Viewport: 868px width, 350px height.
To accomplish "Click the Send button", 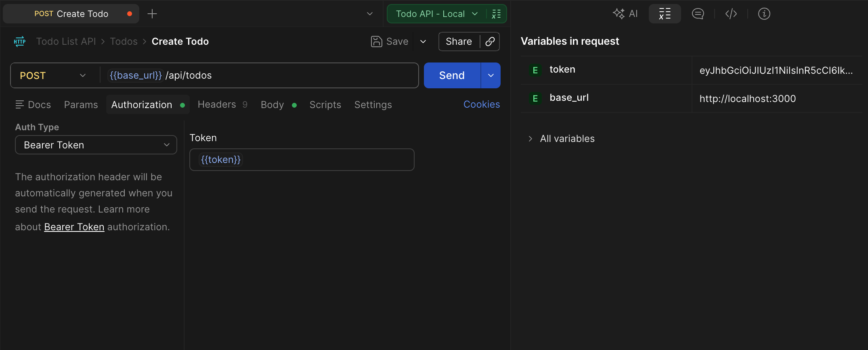I will tap(452, 75).
